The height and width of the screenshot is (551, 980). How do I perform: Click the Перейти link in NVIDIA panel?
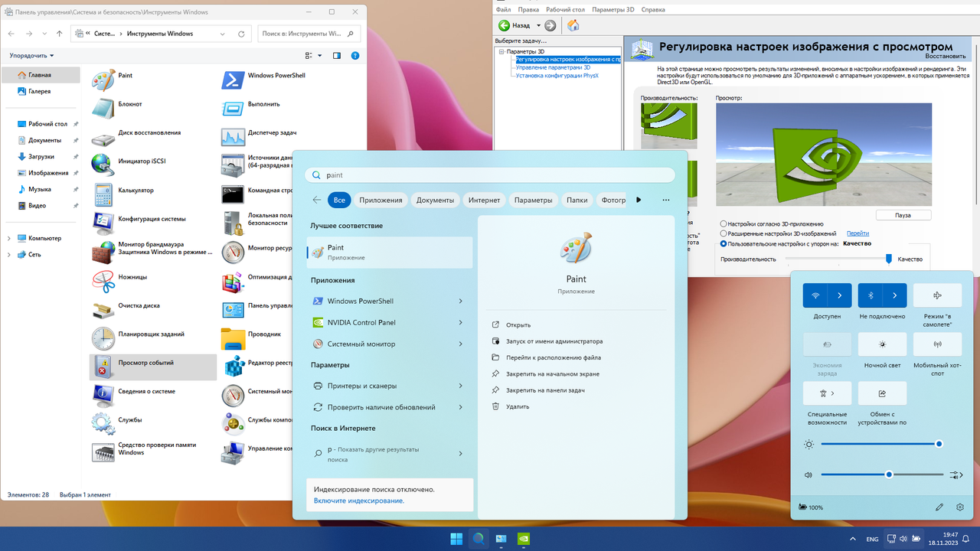pos(857,233)
